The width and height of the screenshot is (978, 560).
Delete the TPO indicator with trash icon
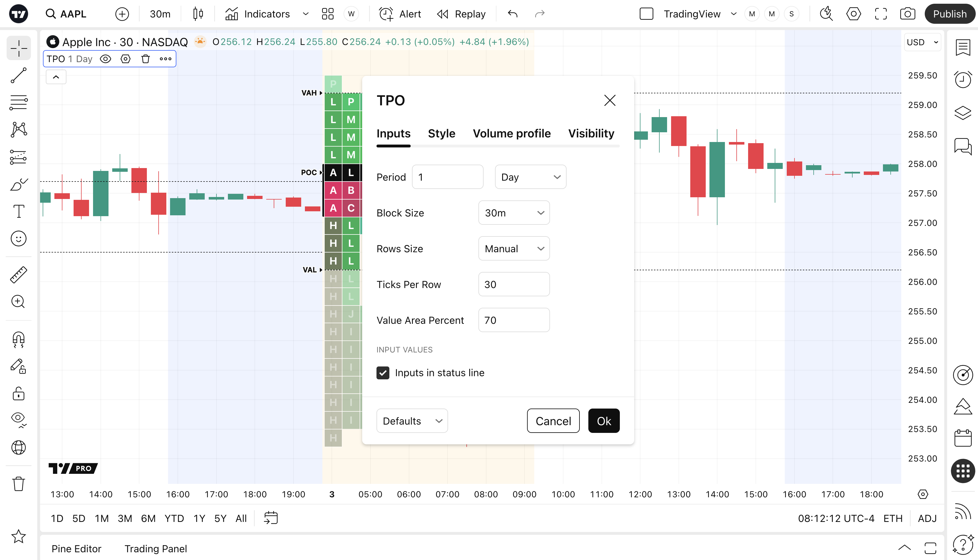(145, 59)
